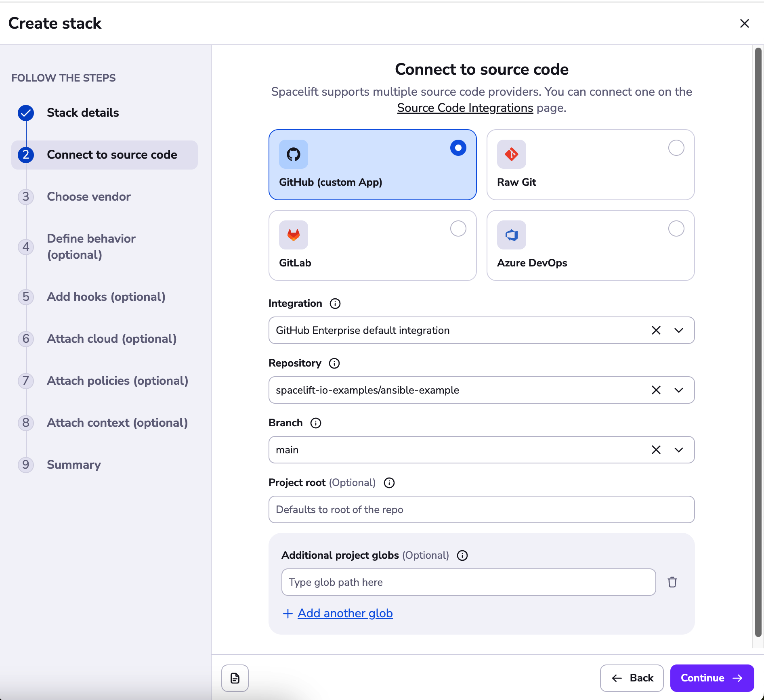The width and height of the screenshot is (764, 700).
Task: Click the Continue button
Action: coord(712,678)
